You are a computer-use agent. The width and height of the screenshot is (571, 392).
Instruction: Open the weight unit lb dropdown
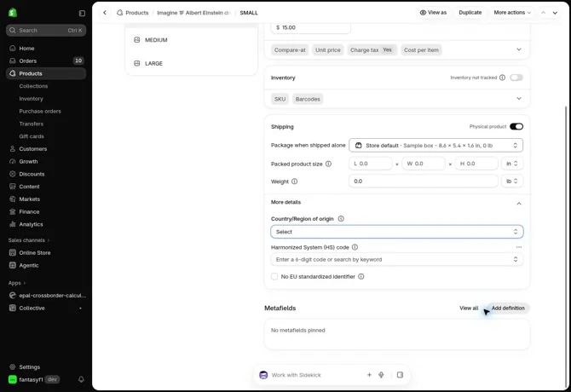click(x=512, y=182)
